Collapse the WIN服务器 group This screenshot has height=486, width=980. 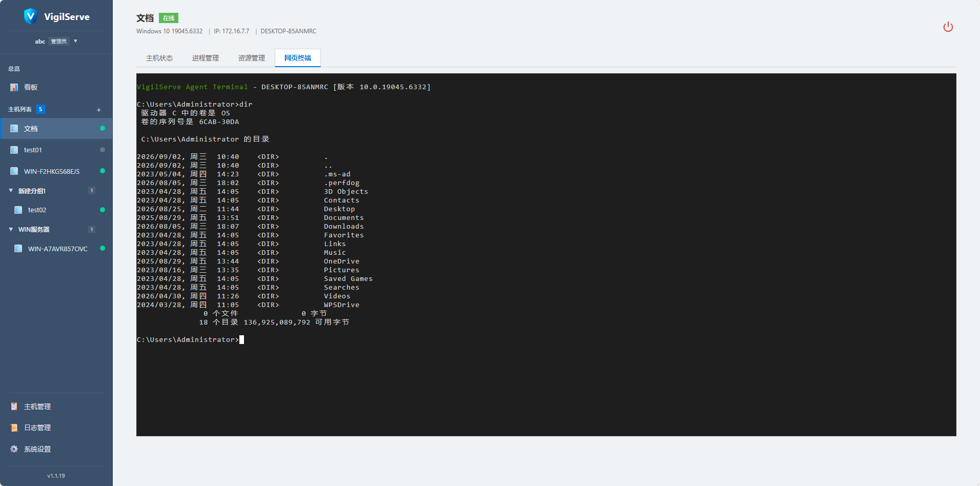pyautogui.click(x=11, y=229)
